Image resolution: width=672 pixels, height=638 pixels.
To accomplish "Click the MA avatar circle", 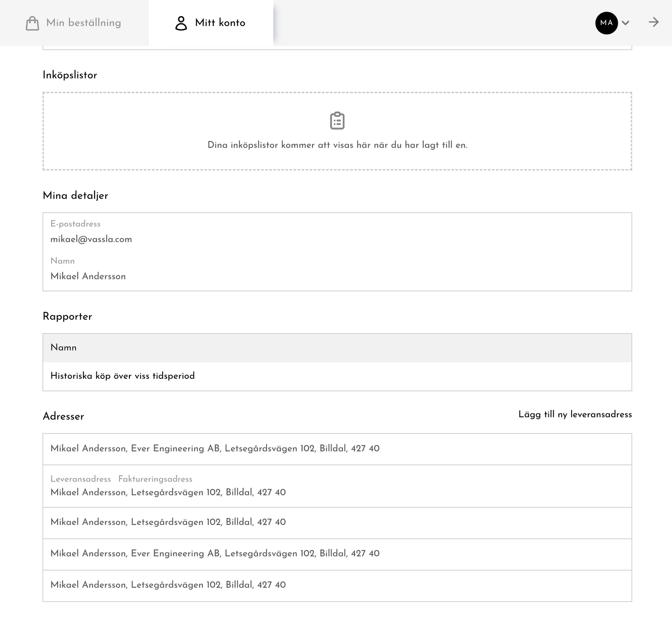I will tap(606, 23).
